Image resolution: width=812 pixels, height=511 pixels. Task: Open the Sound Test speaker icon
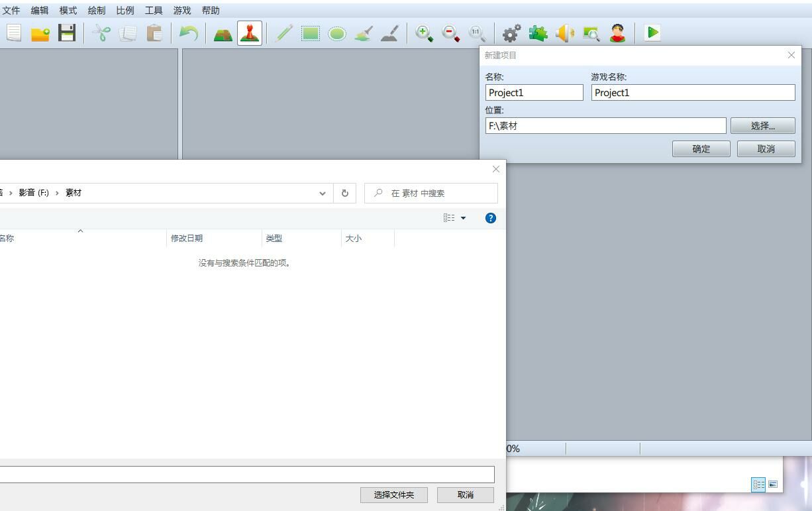point(564,33)
